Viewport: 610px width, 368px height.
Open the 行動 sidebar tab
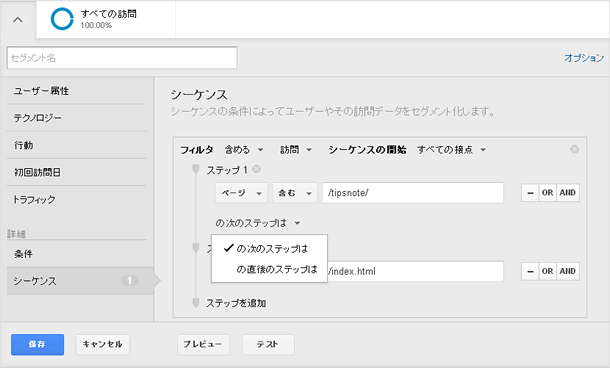[x=77, y=145]
